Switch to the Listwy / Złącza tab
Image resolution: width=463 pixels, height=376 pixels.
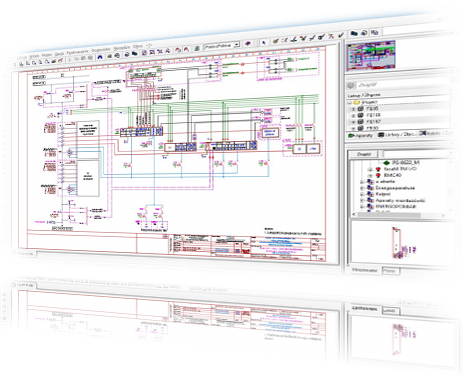pyautogui.click(x=397, y=135)
